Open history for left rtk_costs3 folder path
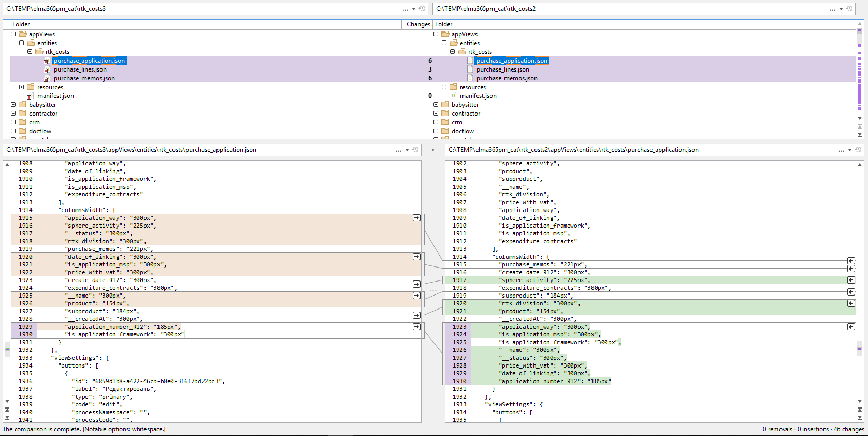This screenshot has height=436, width=868. click(x=422, y=9)
